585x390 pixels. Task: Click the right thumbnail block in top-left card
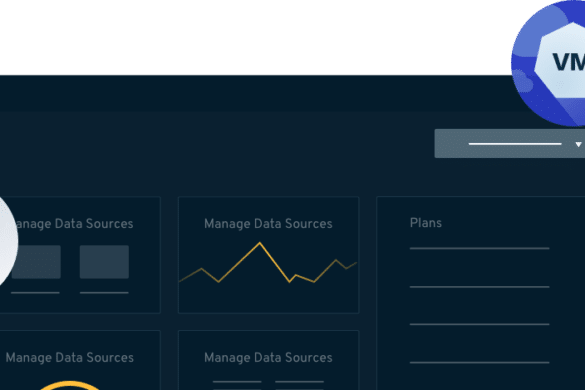[x=104, y=262]
